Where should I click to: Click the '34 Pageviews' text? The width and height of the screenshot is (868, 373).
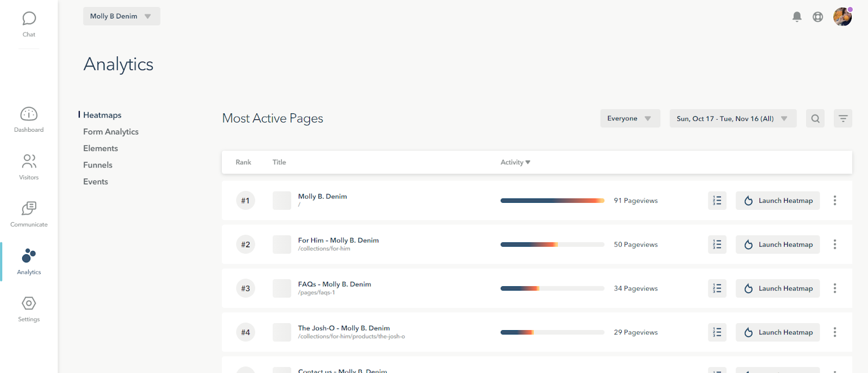point(636,288)
